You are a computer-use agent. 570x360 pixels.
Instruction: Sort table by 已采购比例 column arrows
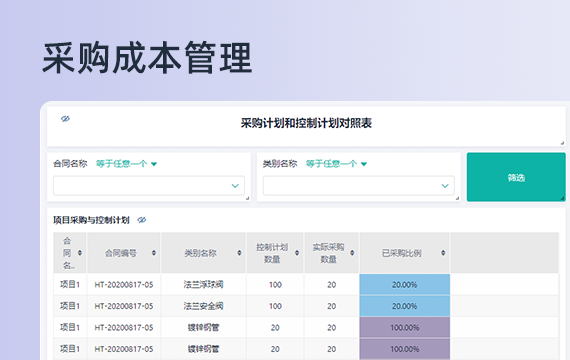pyautogui.click(x=443, y=253)
